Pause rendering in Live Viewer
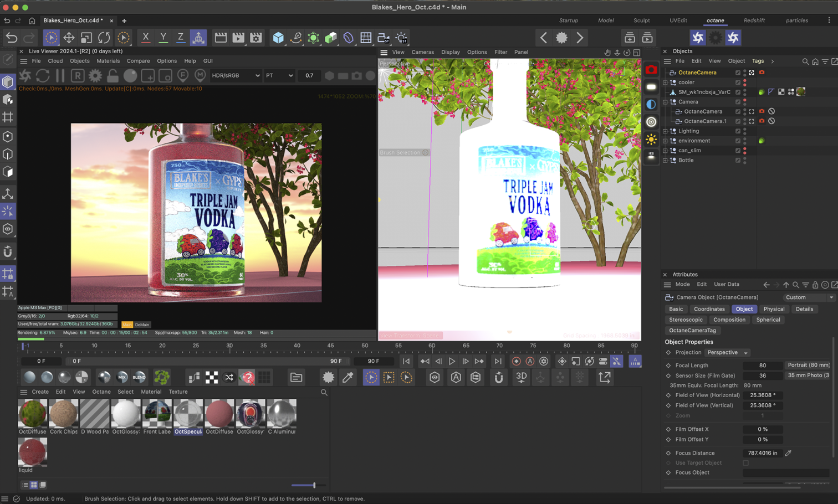 point(60,75)
